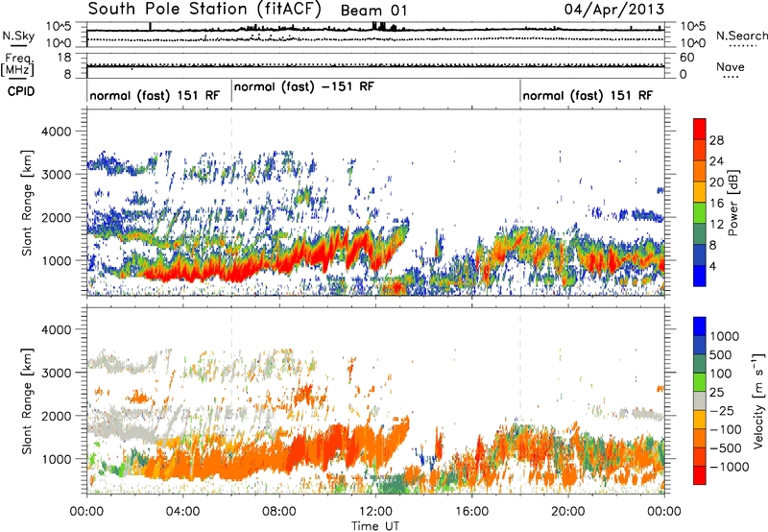The height and width of the screenshot is (532, 768).
Task: Click the '4000' tick of the power panel
Action: [x=56, y=132]
